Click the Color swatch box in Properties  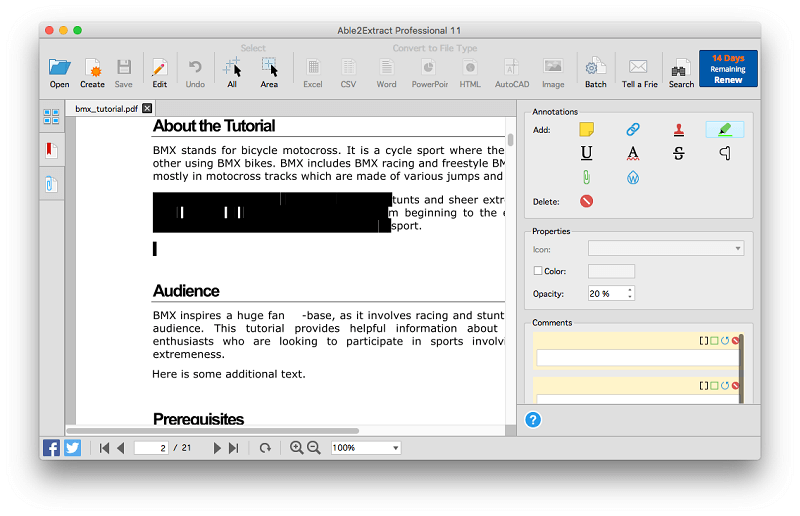tap(611, 271)
